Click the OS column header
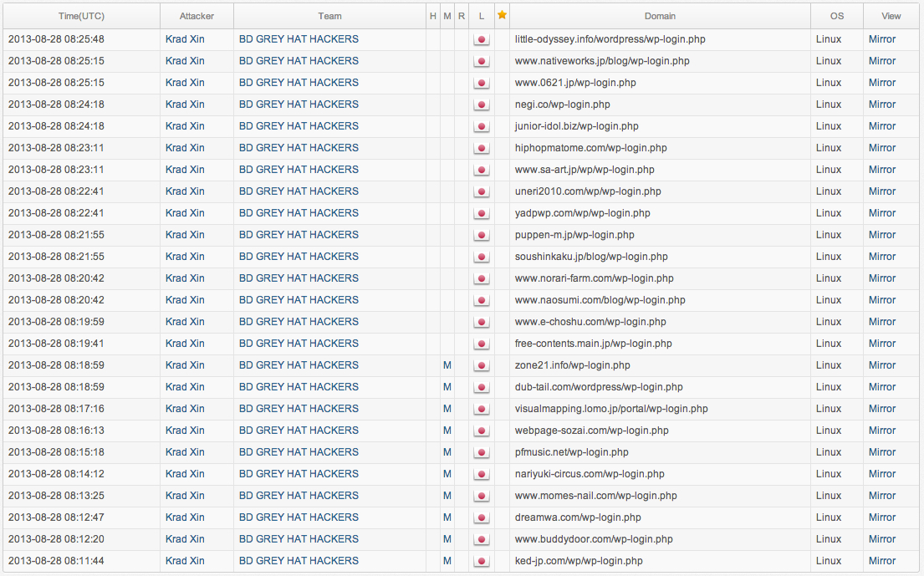 (x=837, y=16)
